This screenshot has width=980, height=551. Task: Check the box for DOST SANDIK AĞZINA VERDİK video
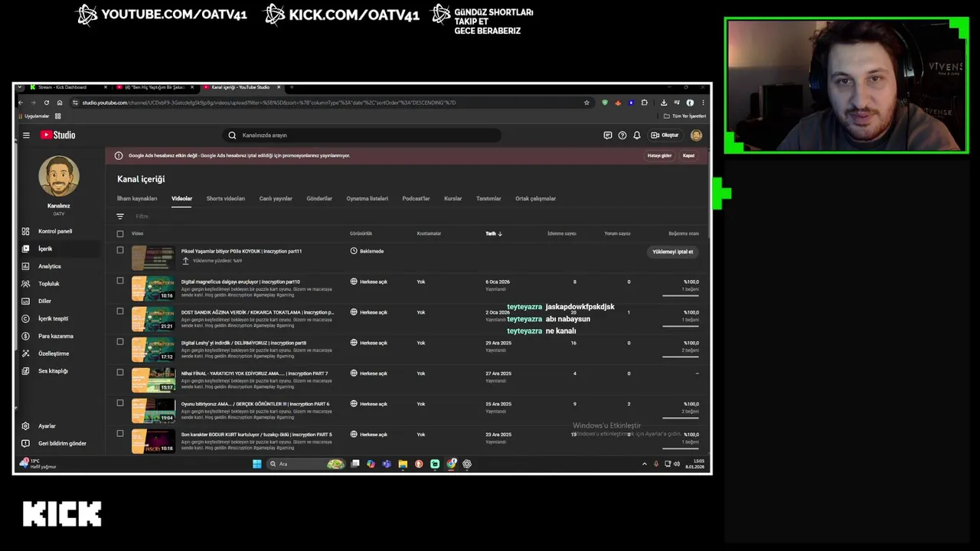tap(120, 311)
